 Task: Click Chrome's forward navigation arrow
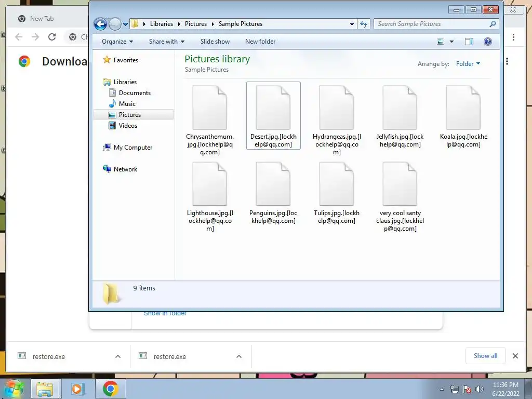click(35, 37)
